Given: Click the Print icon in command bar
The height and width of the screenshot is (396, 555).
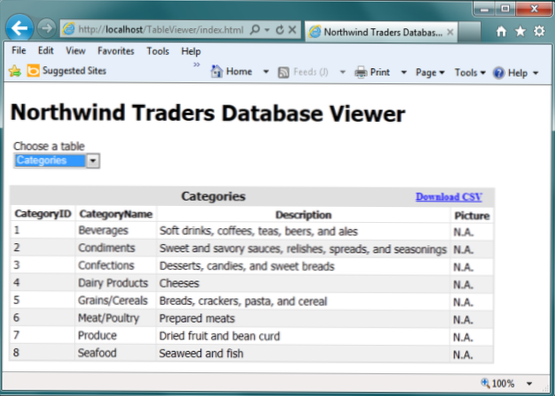Looking at the screenshot, I should pos(361,73).
